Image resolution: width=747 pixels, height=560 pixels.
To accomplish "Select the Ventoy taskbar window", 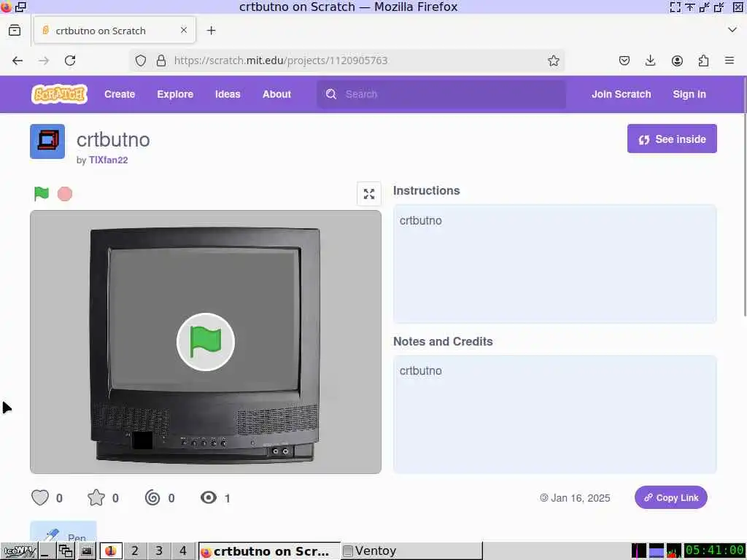I will point(411,551).
